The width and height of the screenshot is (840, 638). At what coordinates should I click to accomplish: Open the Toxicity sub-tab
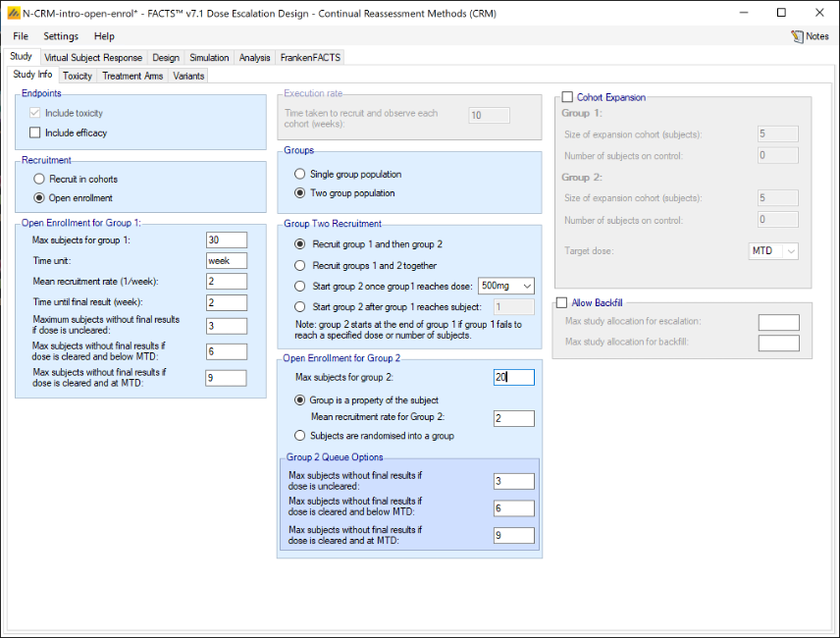[x=78, y=76]
